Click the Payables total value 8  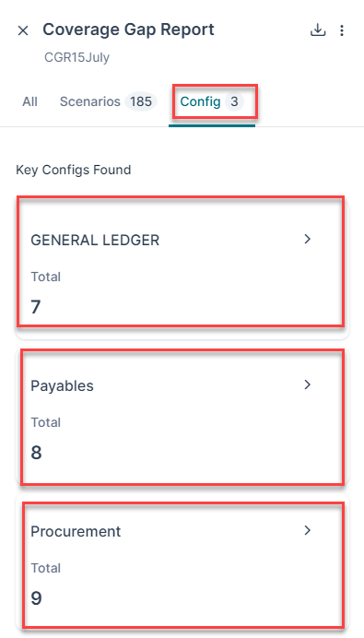point(36,453)
